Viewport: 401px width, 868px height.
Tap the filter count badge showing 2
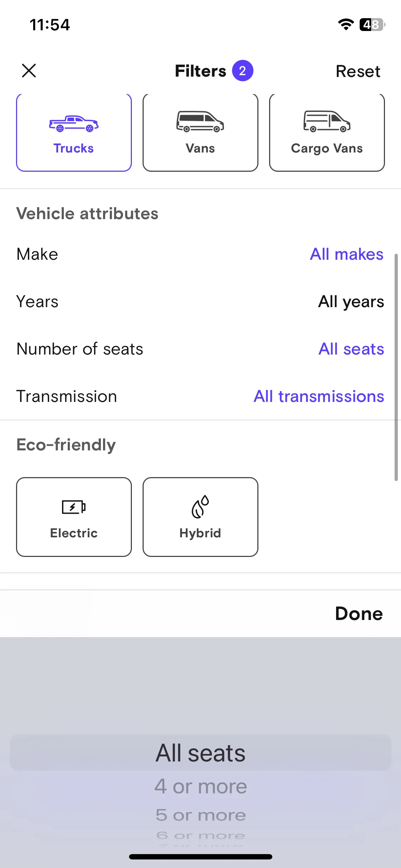[x=242, y=71]
